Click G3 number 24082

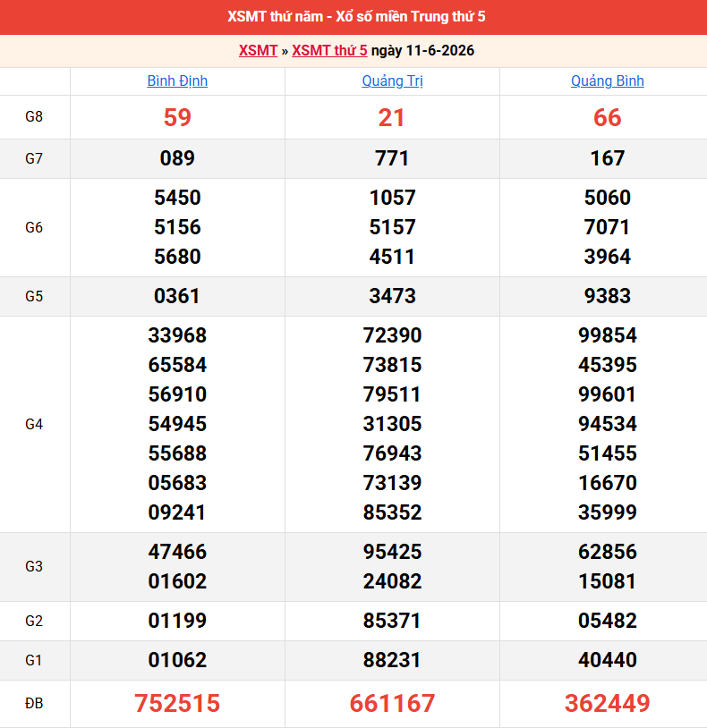pyautogui.click(x=393, y=581)
